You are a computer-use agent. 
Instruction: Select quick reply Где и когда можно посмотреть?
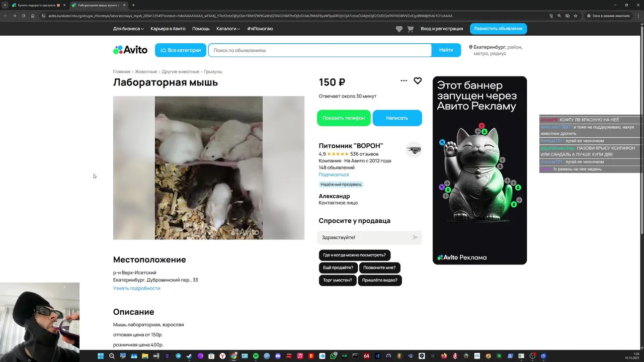[355, 255]
